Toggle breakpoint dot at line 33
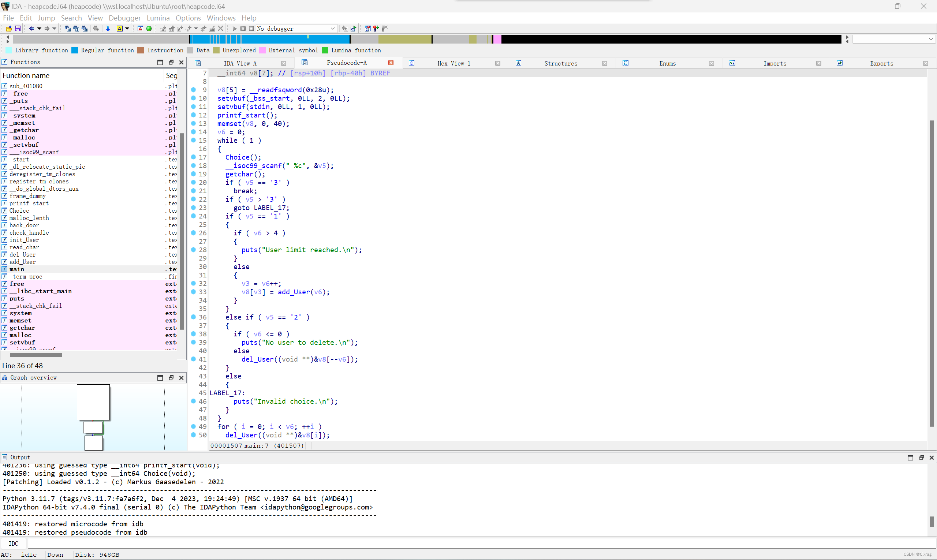The width and height of the screenshot is (937, 560). click(x=193, y=292)
